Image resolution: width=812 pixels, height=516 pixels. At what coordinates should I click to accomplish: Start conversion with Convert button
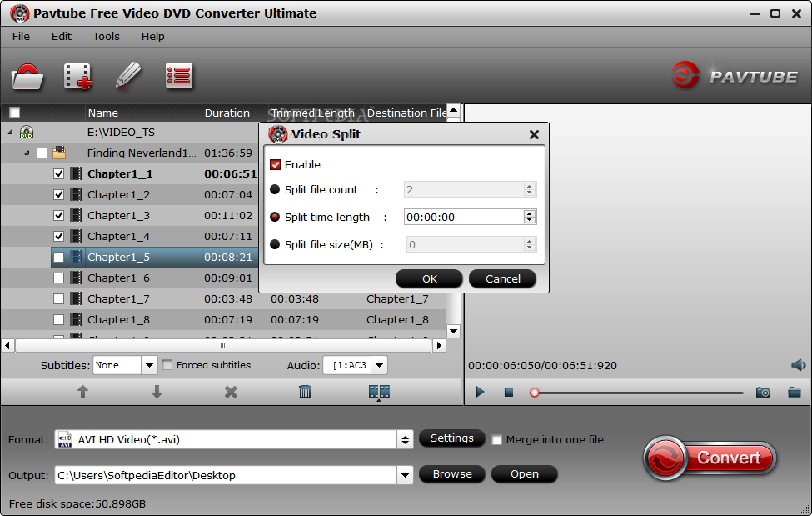coord(710,458)
